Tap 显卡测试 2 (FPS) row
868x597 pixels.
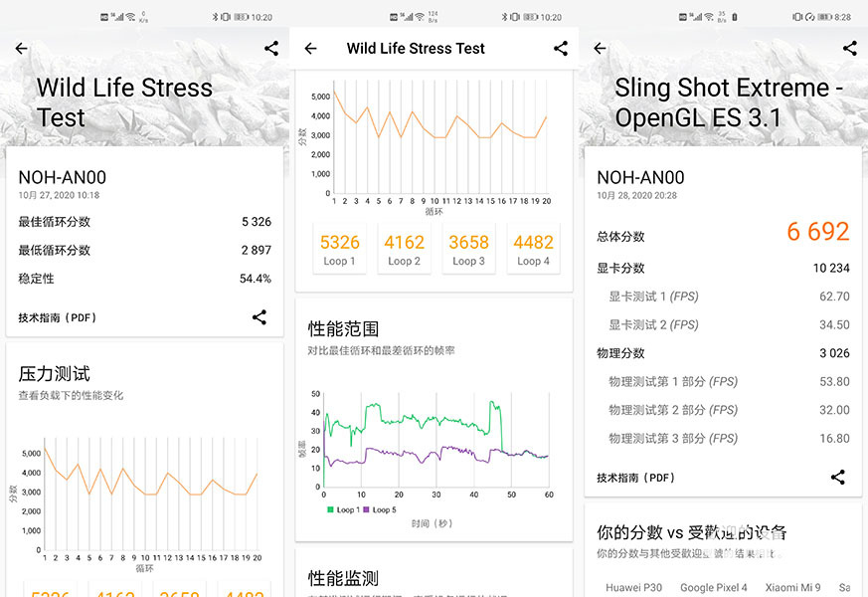(x=723, y=325)
